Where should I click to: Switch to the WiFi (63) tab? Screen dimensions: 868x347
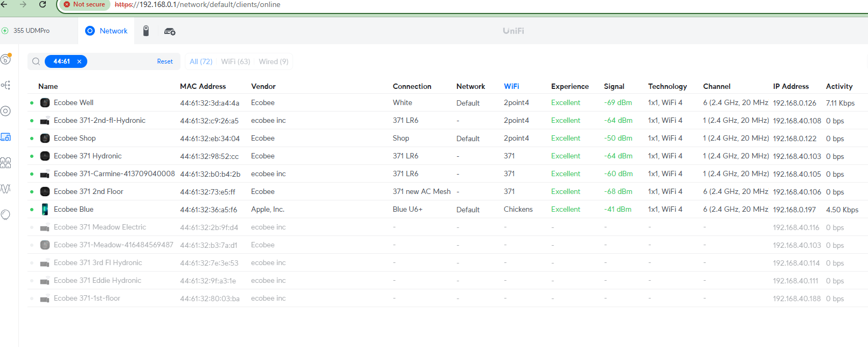tap(235, 61)
